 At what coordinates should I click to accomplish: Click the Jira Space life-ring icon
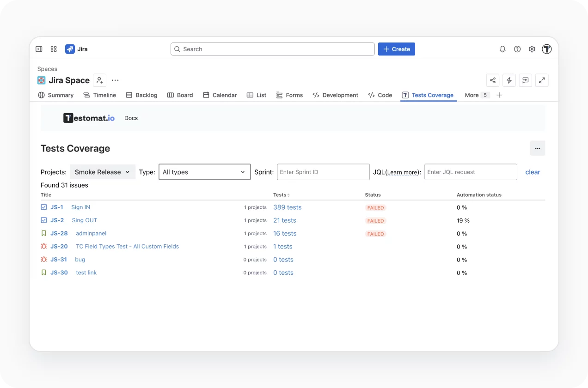(x=42, y=80)
